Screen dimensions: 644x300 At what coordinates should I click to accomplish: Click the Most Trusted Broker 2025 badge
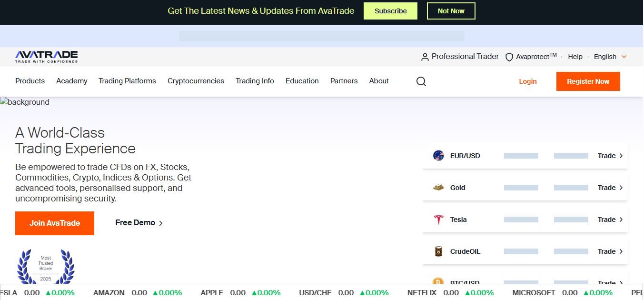(x=46, y=267)
